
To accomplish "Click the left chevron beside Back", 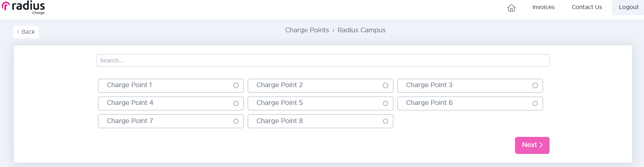I will point(18,32).
